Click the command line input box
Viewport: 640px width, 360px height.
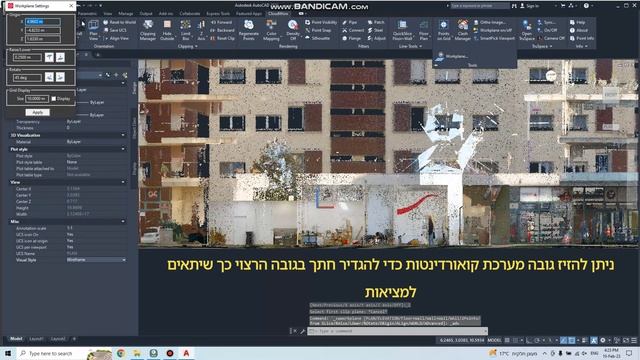point(398,331)
